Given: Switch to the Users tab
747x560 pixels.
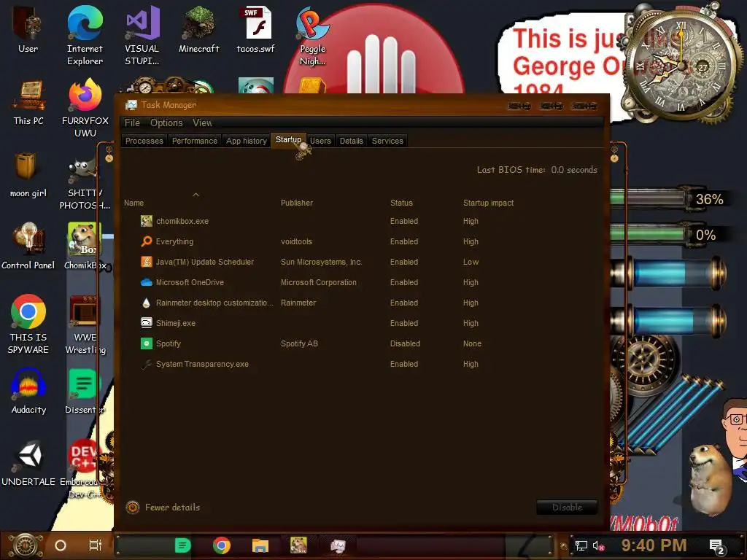Looking at the screenshot, I should (320, 141).
